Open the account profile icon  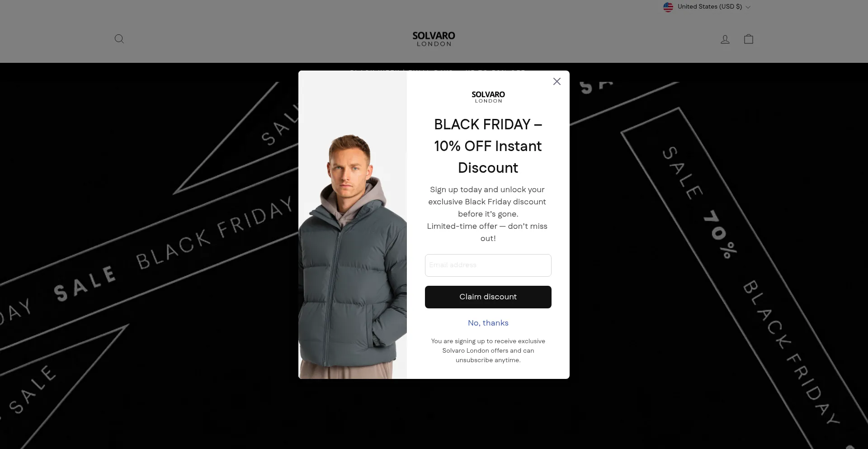(x=725, y=39)
